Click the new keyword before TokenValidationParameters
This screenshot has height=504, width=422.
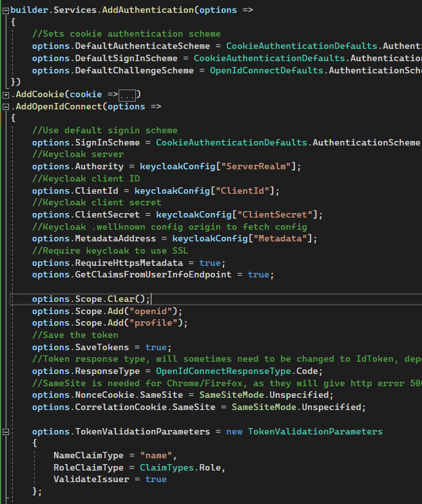coord(234,431)
